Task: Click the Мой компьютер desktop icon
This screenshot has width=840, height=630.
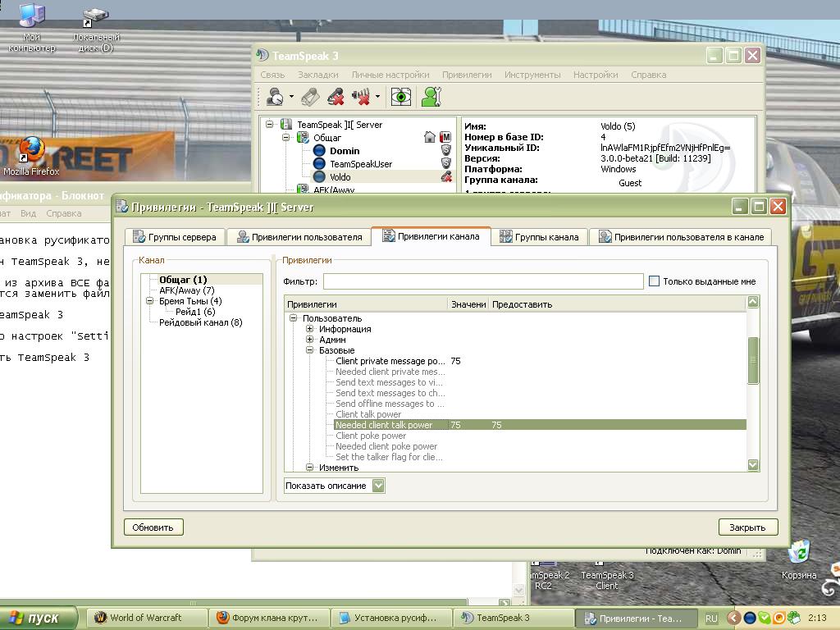Action: click(x=31, y=18)
